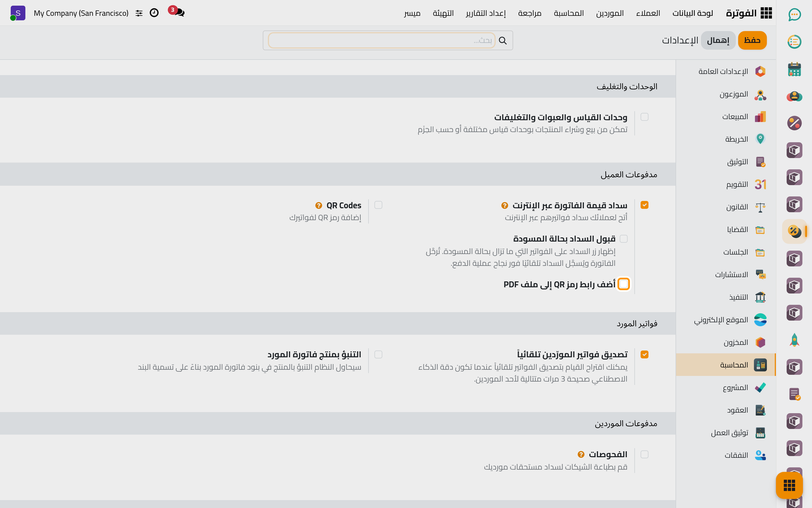The image size is (812, 508).
Task: Enable الفحوصات checkbox
Action: pos(645,454)
